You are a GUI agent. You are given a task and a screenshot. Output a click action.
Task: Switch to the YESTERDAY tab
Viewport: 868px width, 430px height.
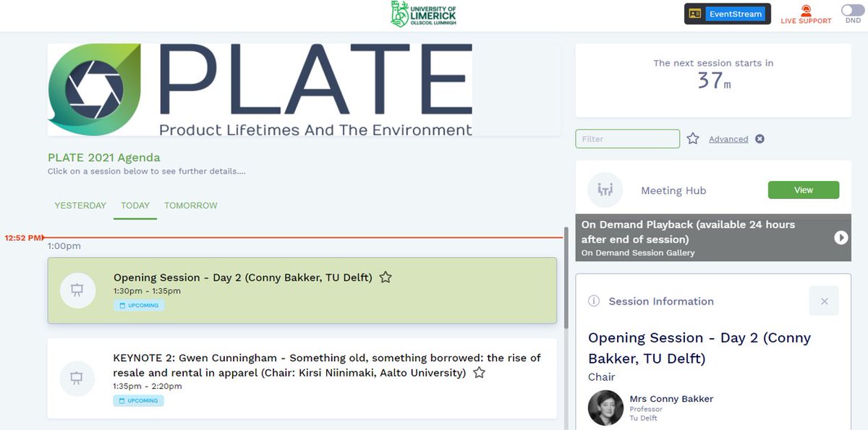[80, 206]
